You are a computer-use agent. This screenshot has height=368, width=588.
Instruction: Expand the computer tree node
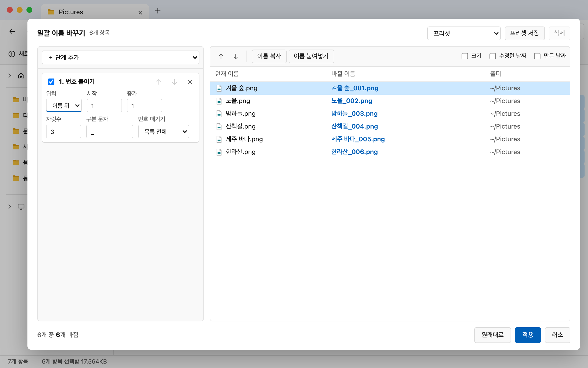coord(10,207)
